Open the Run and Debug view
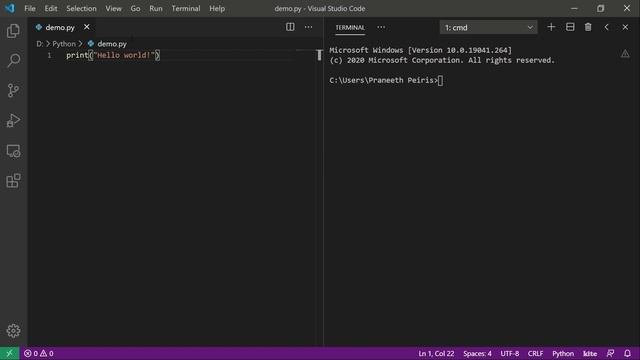Screen dimensions: 640x360 click(13, 120)
